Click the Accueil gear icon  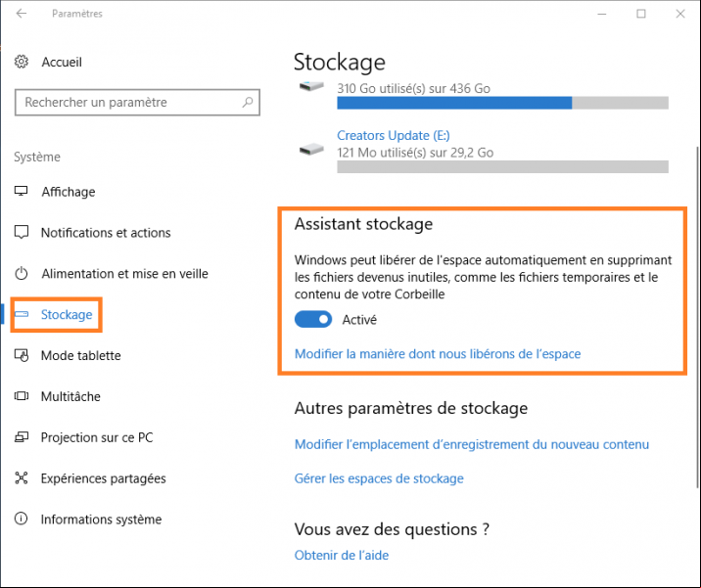click(21, 62)
